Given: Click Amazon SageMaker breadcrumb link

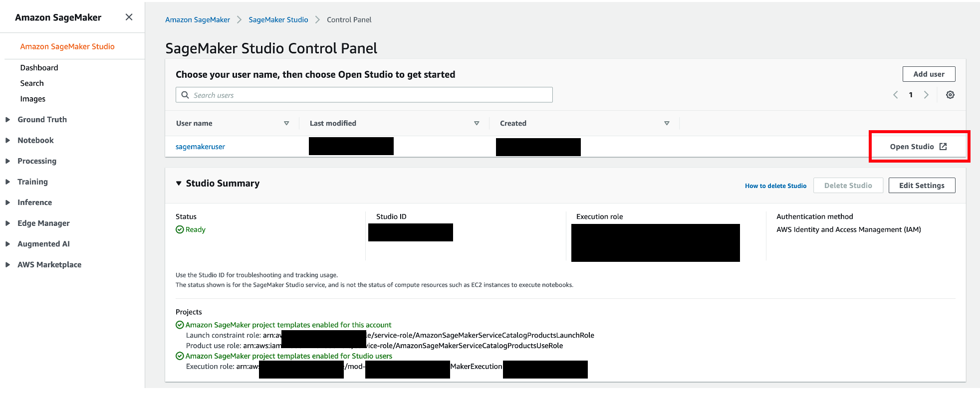Looking at the screenshot, I should click(198, 20).
